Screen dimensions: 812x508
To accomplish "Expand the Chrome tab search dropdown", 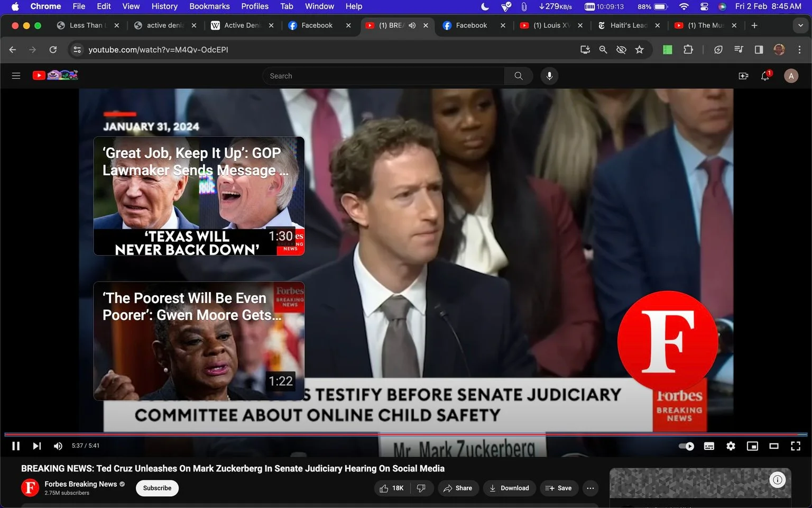I will pos(800,25).
